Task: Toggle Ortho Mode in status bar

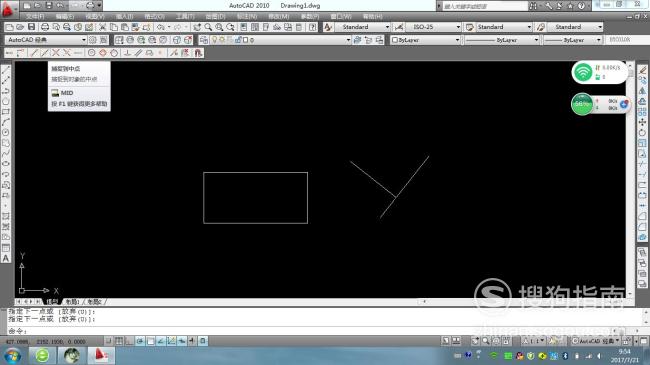Action: click(129, 341)
